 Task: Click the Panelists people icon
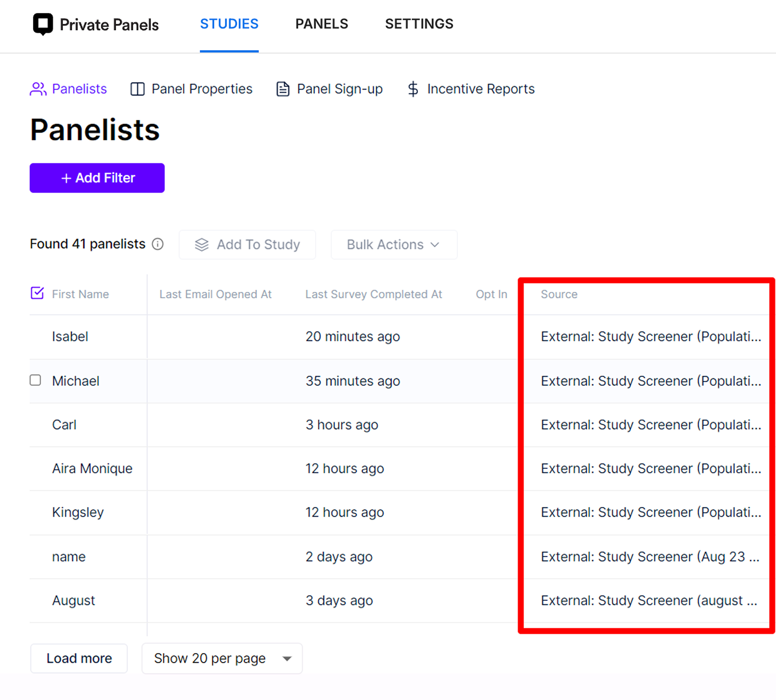[38, 89]
